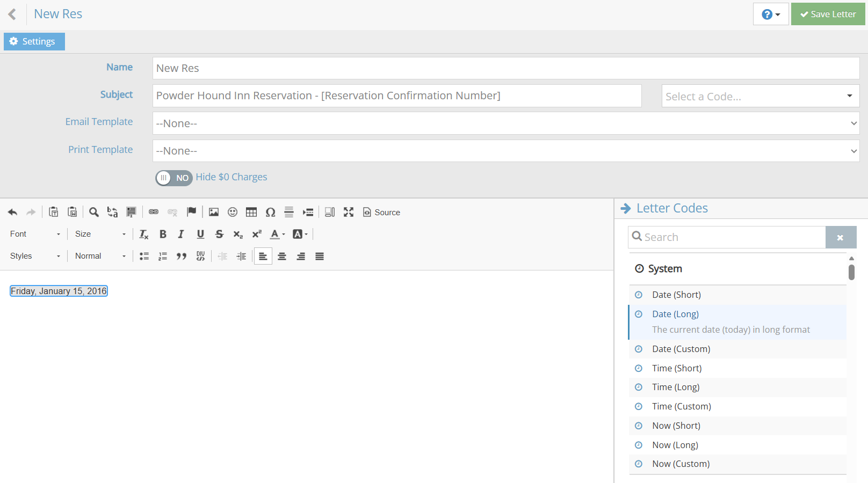The image size is (868, 483).
Task: Open the special character Omega tool
Action: tap(271, 213)
